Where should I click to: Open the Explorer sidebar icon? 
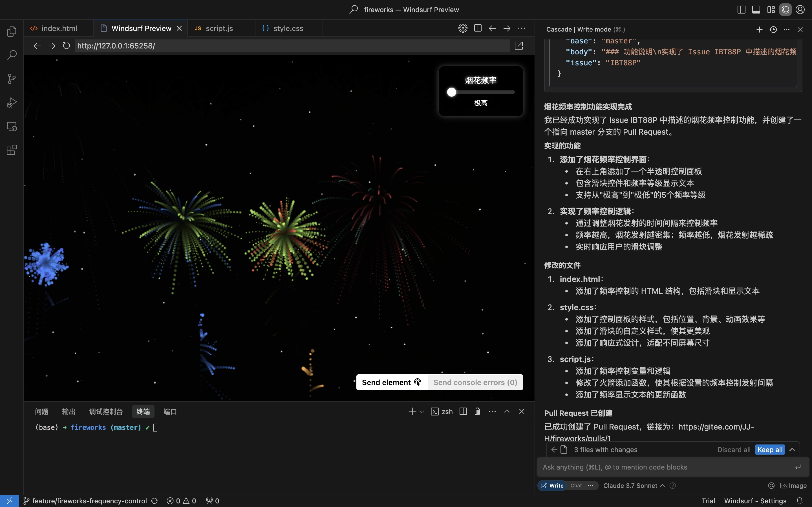(12, 32)
